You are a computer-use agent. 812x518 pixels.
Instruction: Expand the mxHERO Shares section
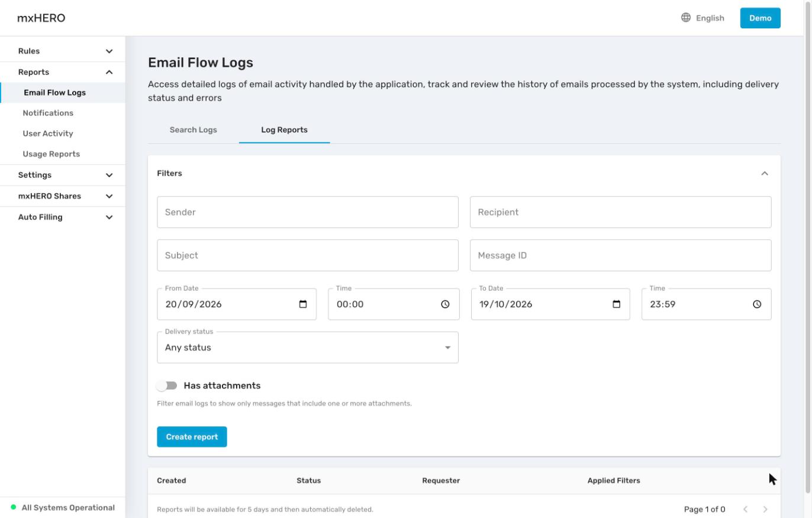tap(63, 196)
